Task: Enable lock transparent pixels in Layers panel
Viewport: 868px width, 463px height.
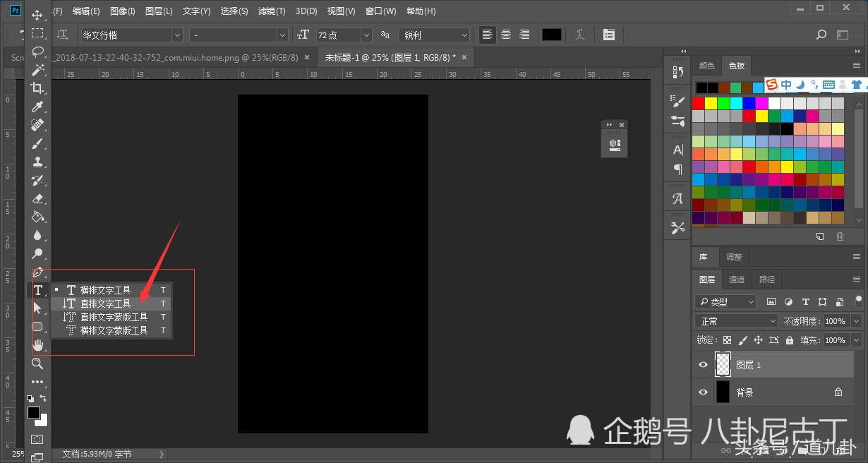Action: (x=726, y=340)
